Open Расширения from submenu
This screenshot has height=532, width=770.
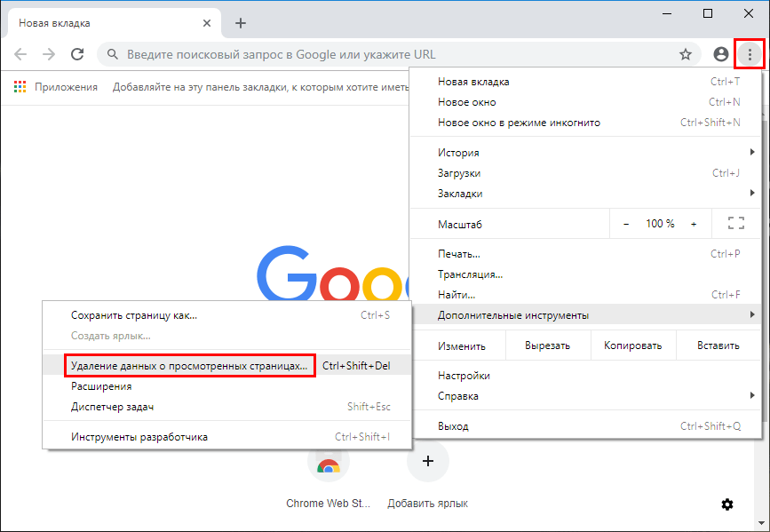pyautogui.click(x=226, y=386)
